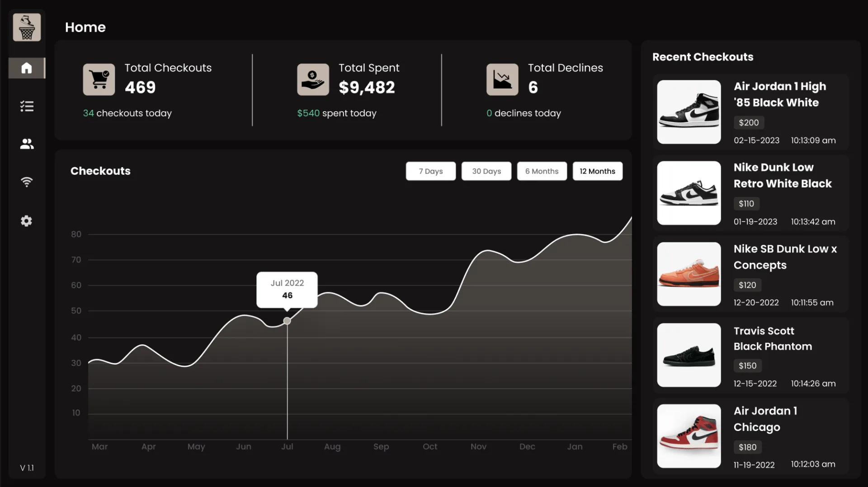
Task: Click the date 11-19-2022
Action: click(x=754, y=465)
